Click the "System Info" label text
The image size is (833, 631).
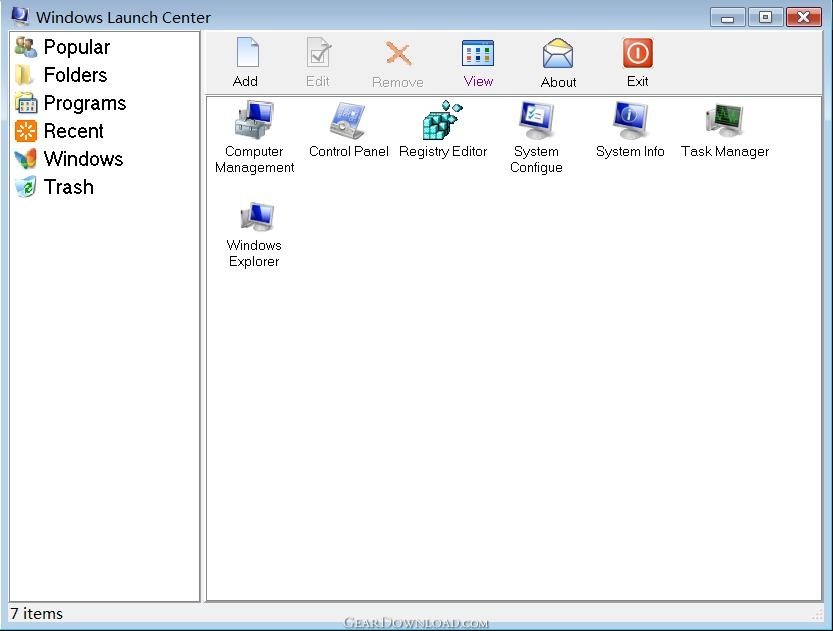point(630,151)
